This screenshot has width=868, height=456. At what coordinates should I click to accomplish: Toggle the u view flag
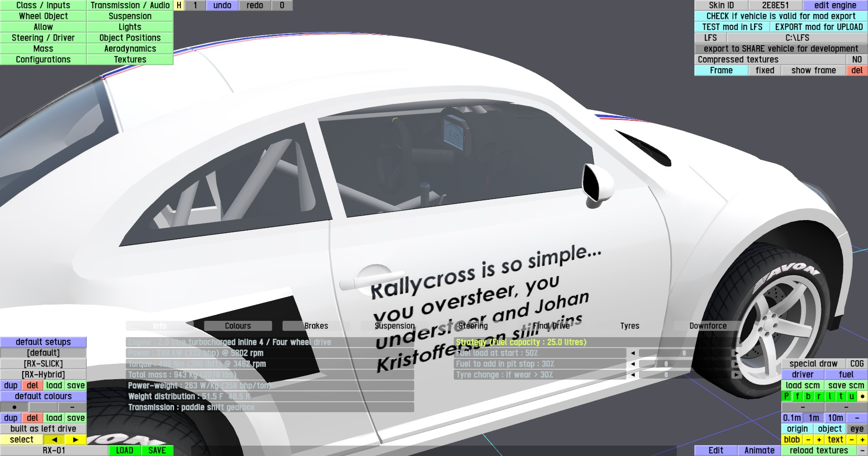coord(852,396)
